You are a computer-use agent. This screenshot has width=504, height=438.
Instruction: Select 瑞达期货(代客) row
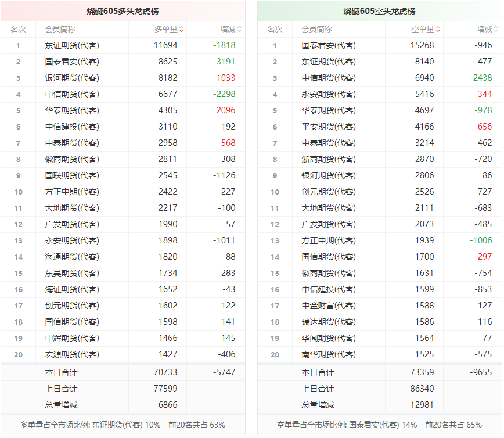pyautogui.click(x=380, y=322)
